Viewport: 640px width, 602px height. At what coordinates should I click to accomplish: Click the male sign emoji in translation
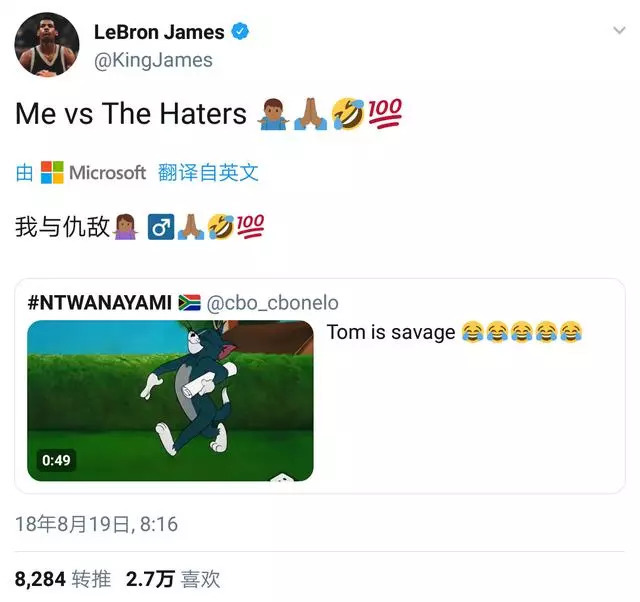pos(161,227)
